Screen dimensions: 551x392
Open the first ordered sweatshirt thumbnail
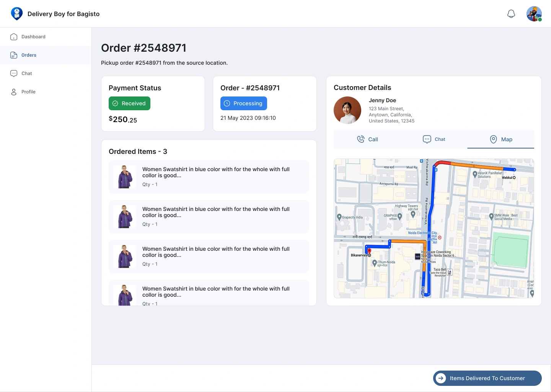click(x=125, y=177)
